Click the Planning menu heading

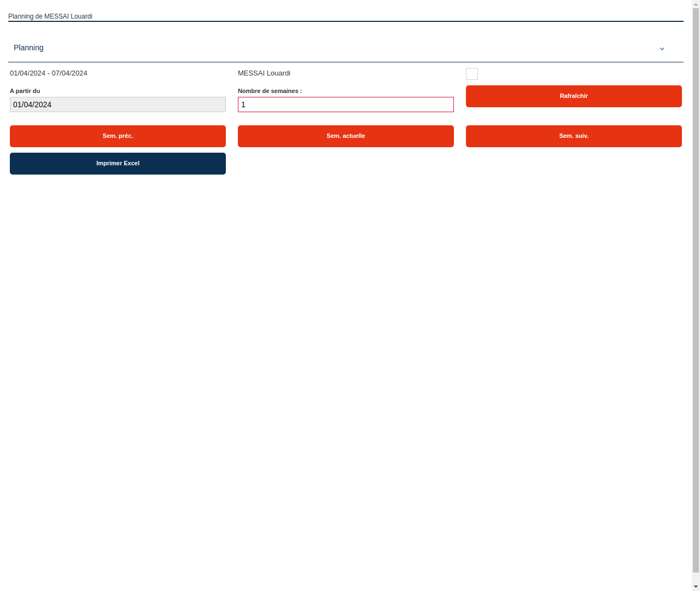click(28, 48)
